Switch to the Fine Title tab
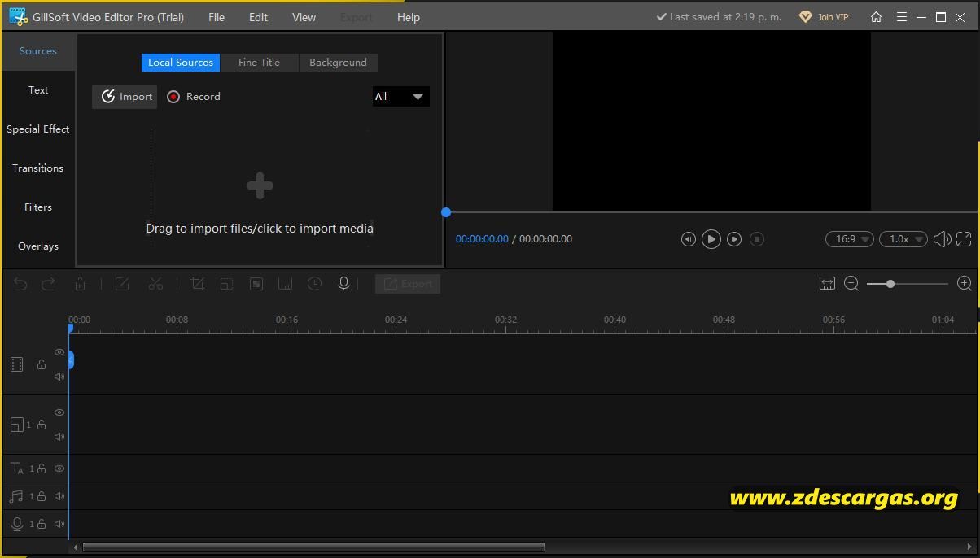 click(x=259, y=63)
